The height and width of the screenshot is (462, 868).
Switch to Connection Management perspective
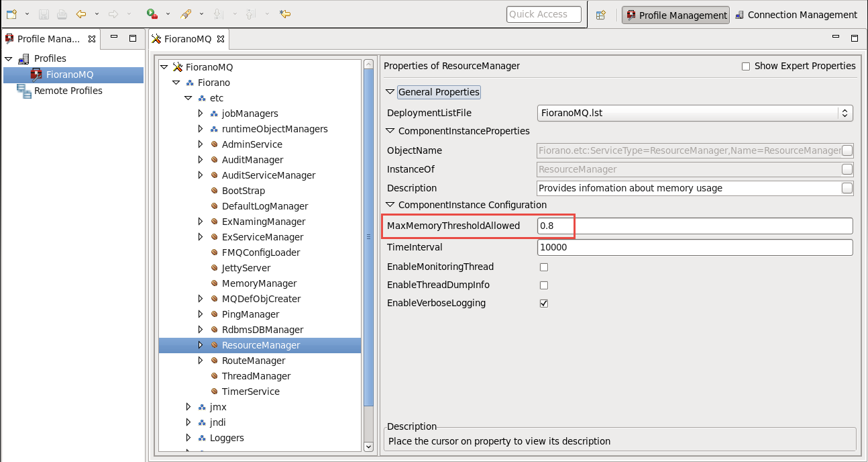pos(796,15)
